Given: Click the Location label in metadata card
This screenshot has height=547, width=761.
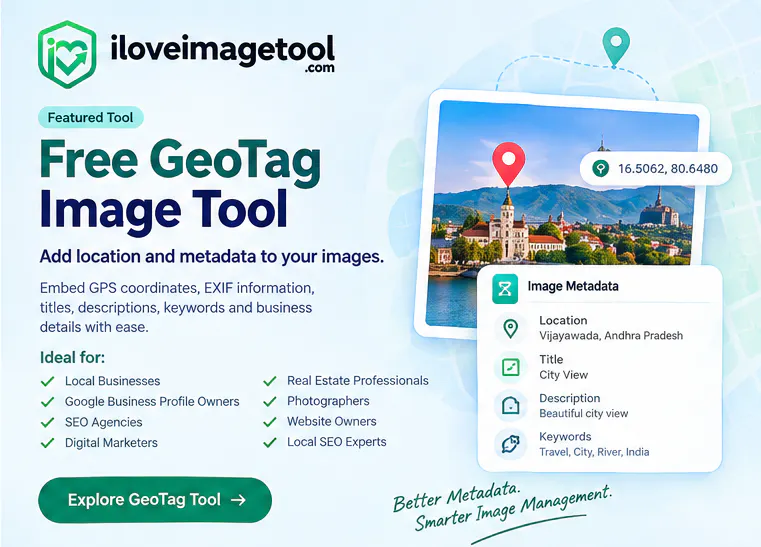Looking at the screenshot, I should click(x=563, y=320).
